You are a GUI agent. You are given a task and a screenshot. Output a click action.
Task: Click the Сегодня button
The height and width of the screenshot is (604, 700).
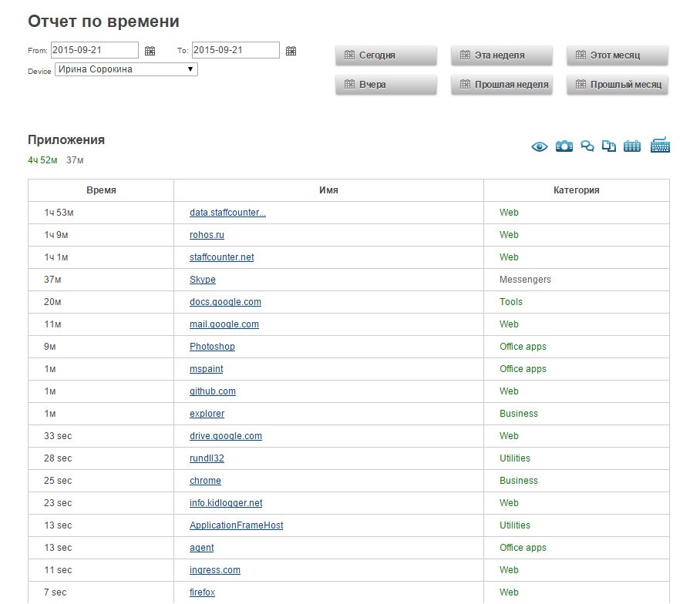386,55
